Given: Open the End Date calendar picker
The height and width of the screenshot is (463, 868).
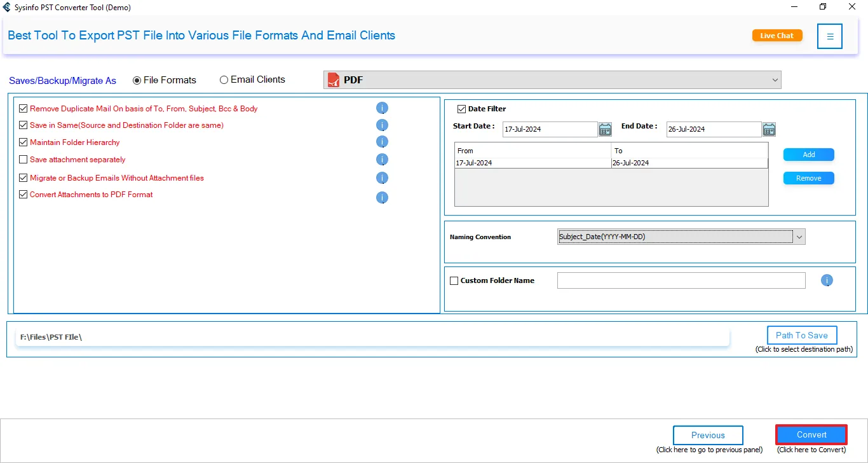Looking at the screenshot, I should [x=769, y=130].
